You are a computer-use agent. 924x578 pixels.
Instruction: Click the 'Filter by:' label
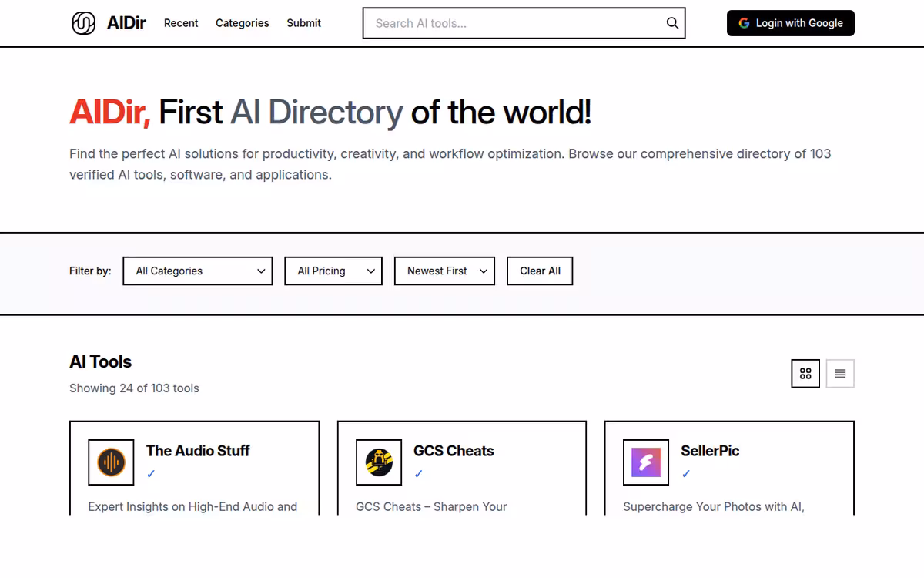tap(90, 271)
